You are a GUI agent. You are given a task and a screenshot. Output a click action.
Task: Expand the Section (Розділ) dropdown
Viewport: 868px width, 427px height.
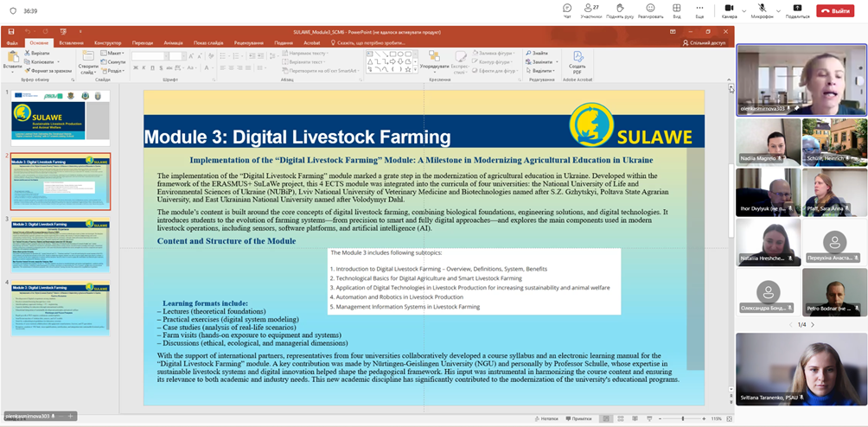point(115,72)
